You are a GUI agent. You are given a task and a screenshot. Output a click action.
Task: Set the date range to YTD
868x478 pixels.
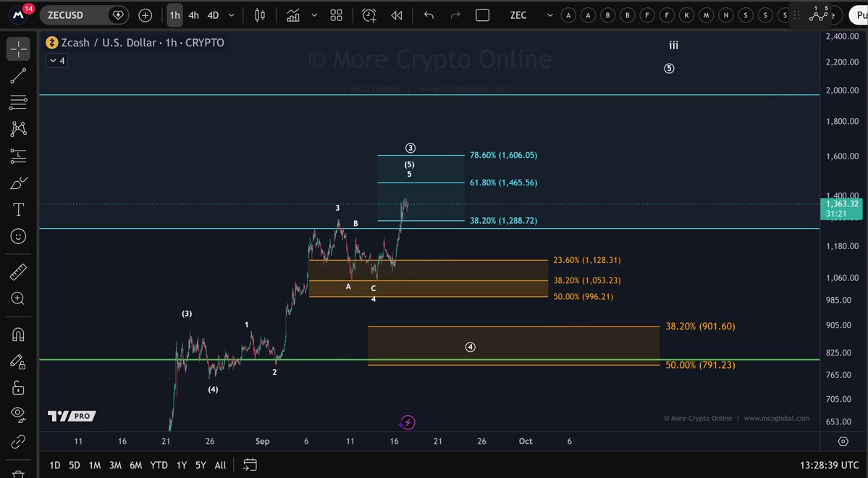click(x=159, y=465)
